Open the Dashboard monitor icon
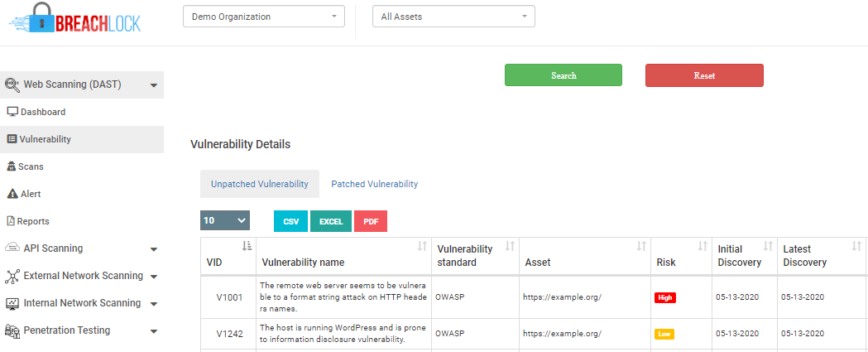This screenshot has width=868, height=352. click(12, 112)
